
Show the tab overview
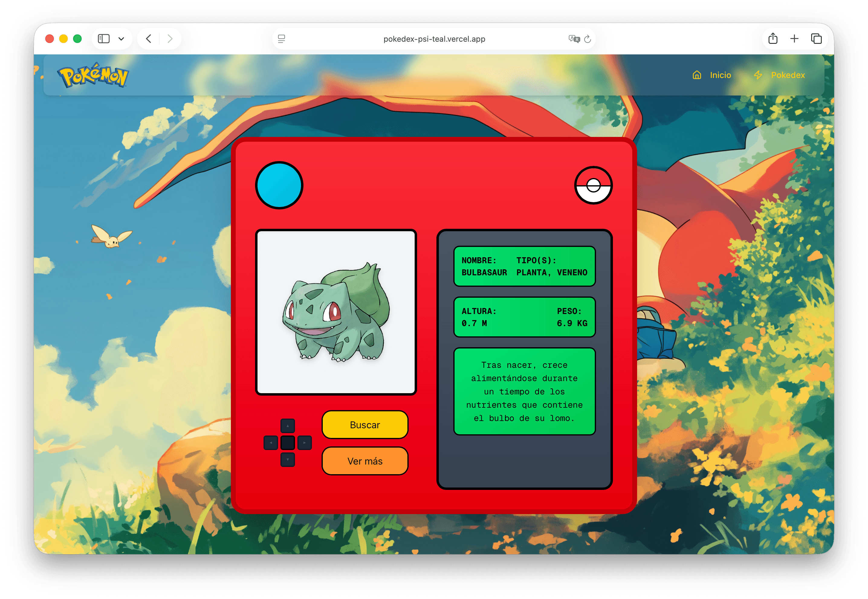(x=816, y=39)
